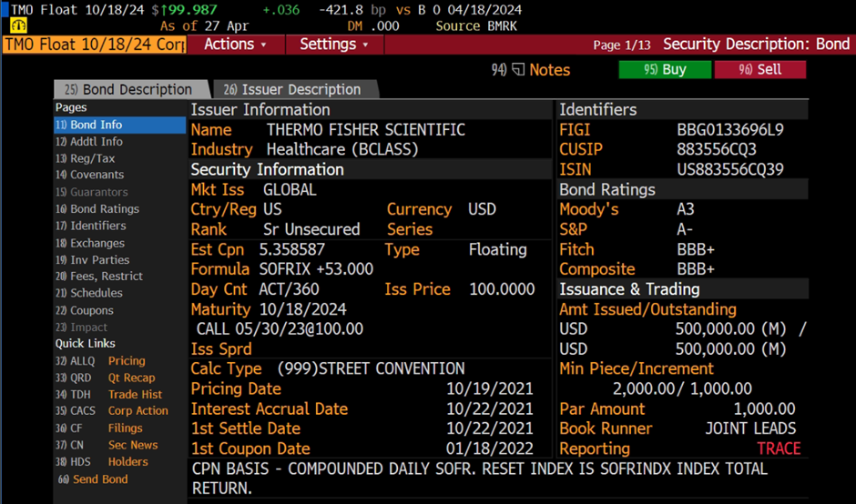
Task: Open the Bond Ratings page in sidebar
Action: (97, 209)
